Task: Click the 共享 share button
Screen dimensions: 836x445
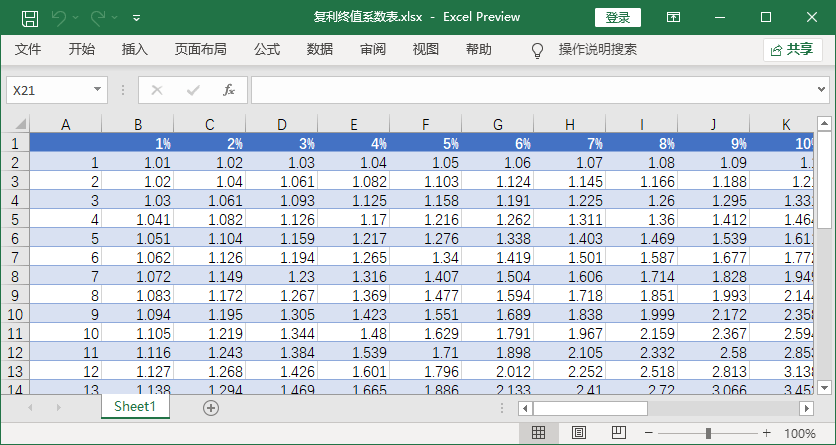Action: click(792, 50)
